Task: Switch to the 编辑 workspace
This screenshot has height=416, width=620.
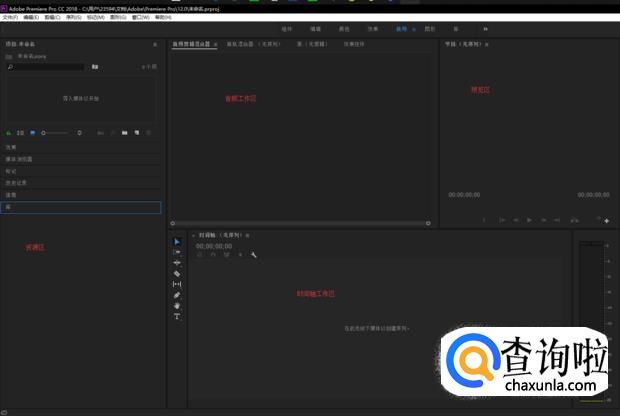Action: tap(315, 29)
